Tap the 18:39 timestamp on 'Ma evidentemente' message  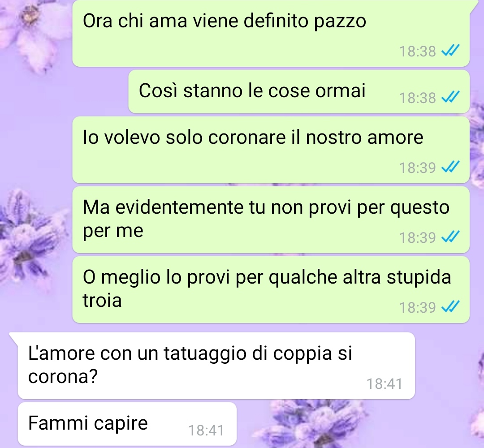[417, 237]
